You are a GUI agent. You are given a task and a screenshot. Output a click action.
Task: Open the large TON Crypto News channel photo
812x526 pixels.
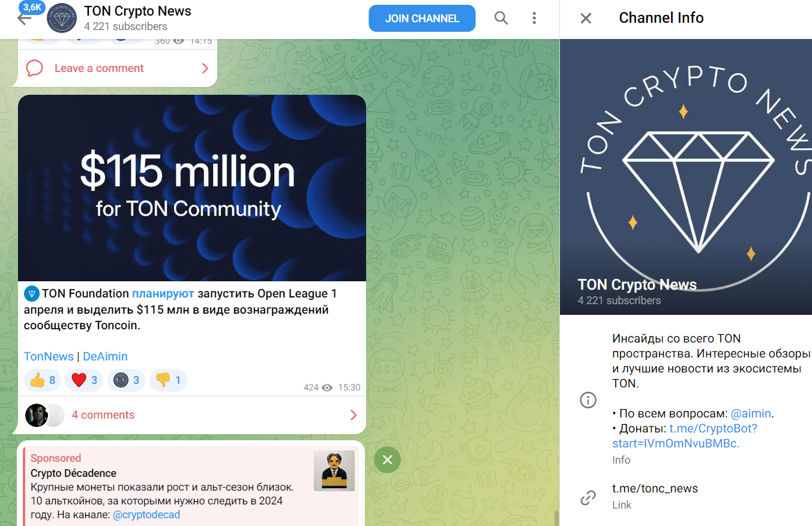(686, 177)
